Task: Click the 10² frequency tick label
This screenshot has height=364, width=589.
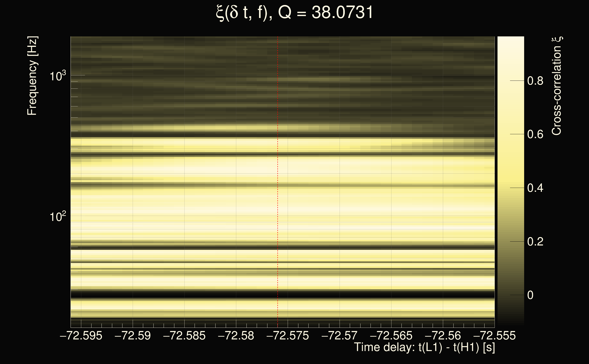Action: click(58, 217)
